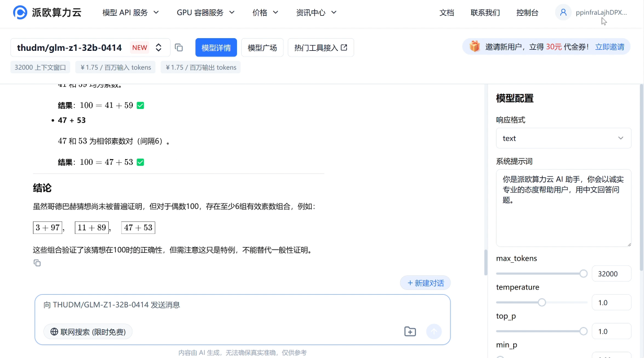Expand 资讯中心 menu

[317, 13]
